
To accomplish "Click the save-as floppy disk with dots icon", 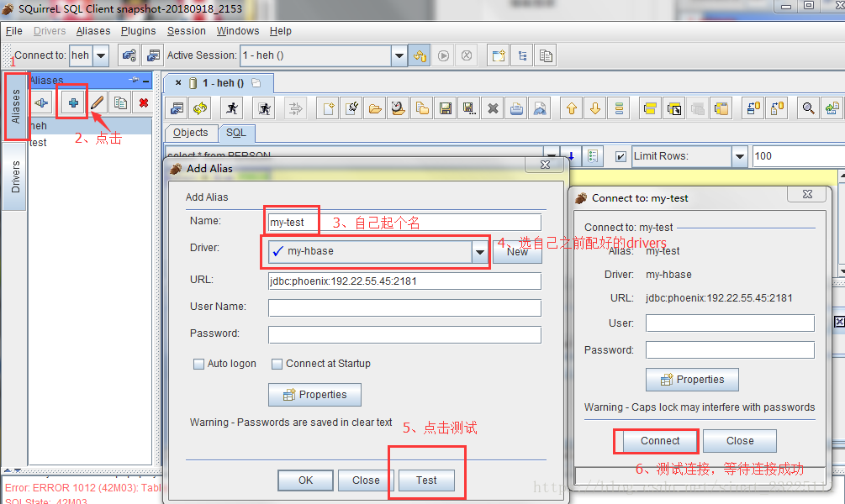I will [x=469, y=108].
